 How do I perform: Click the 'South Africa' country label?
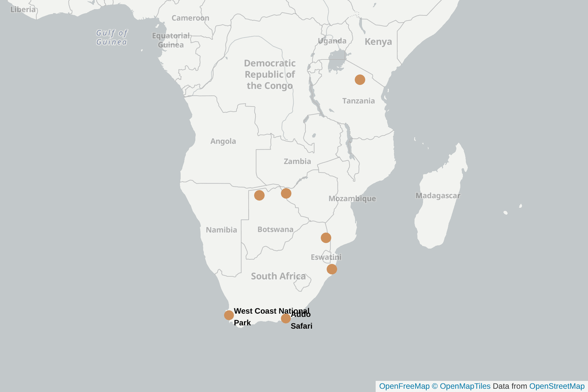coord(278,276)
